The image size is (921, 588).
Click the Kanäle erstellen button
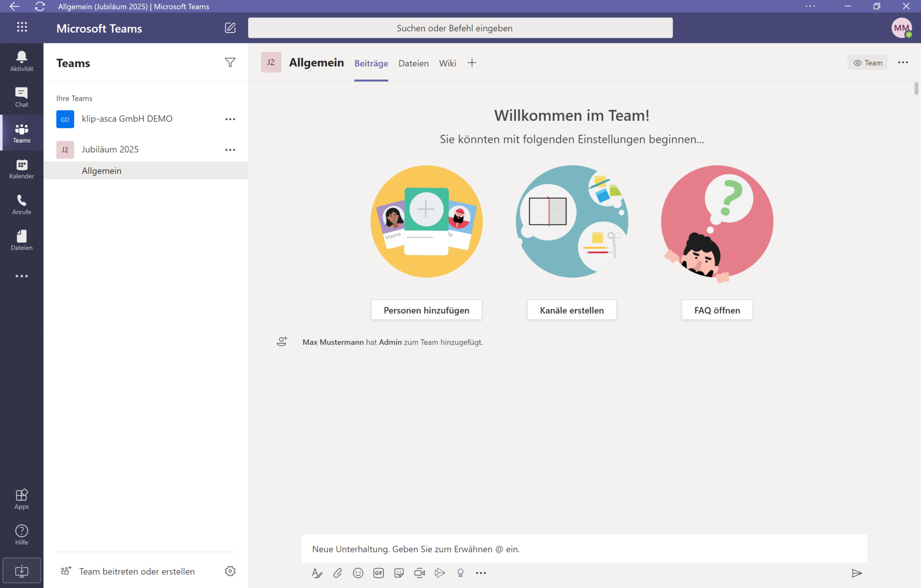[571, 310]
